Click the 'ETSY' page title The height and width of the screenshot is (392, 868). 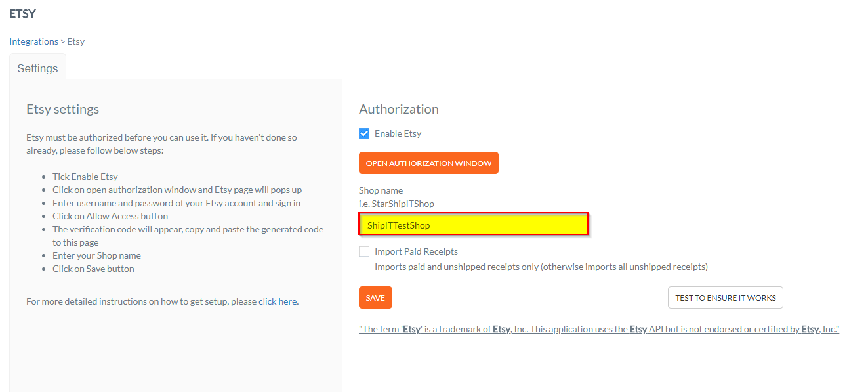[22, 13]
